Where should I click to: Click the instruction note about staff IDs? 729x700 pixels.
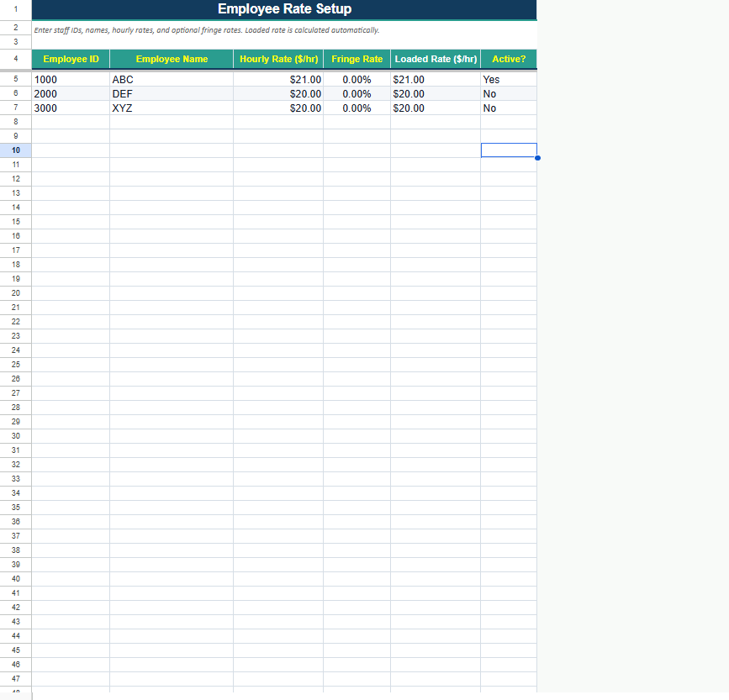click(x=207, y=30)
